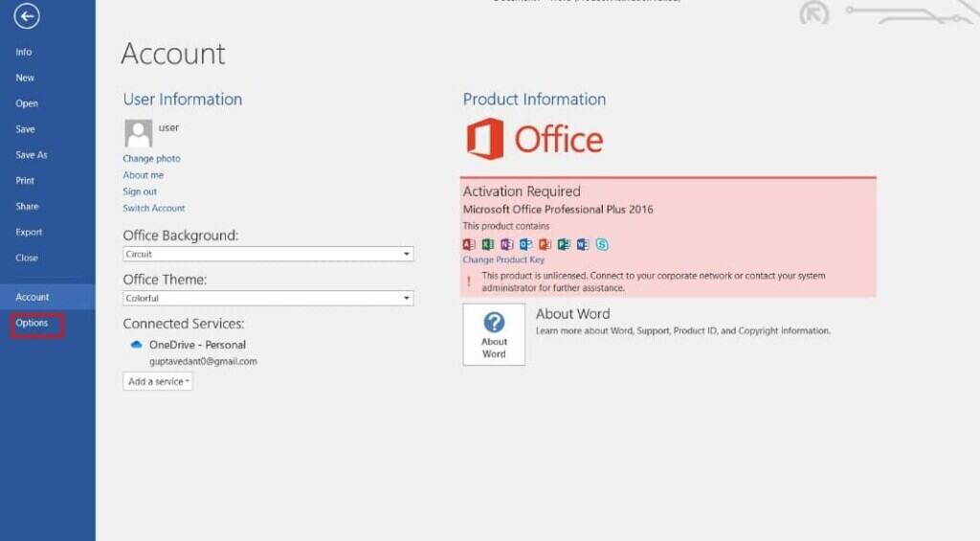Click the Publisher product icon

[x=564, y=244]
